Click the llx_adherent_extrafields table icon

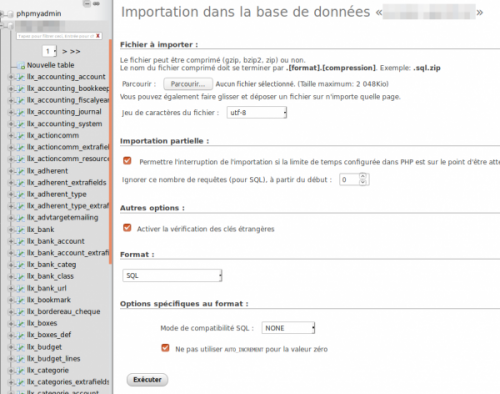[21, 183]
